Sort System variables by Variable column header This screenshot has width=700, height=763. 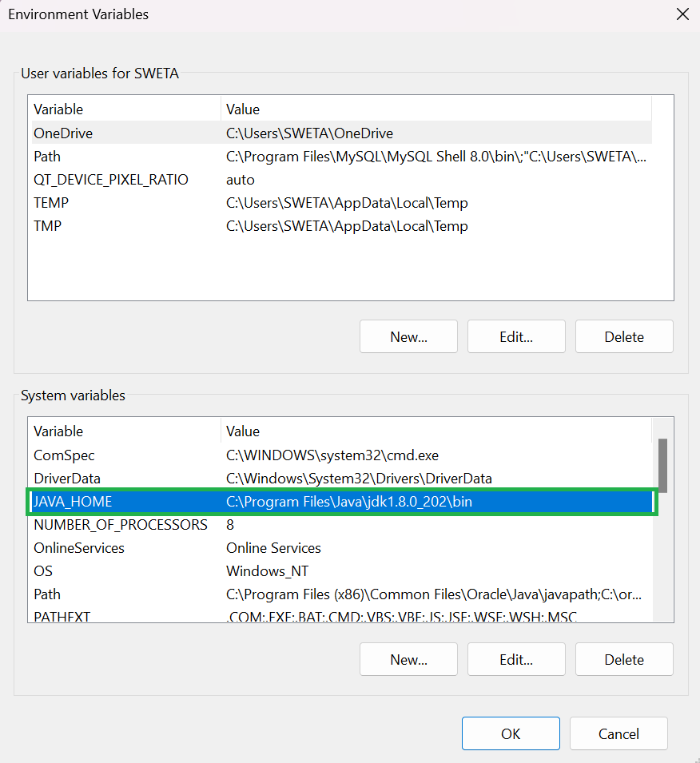point(58,431)
